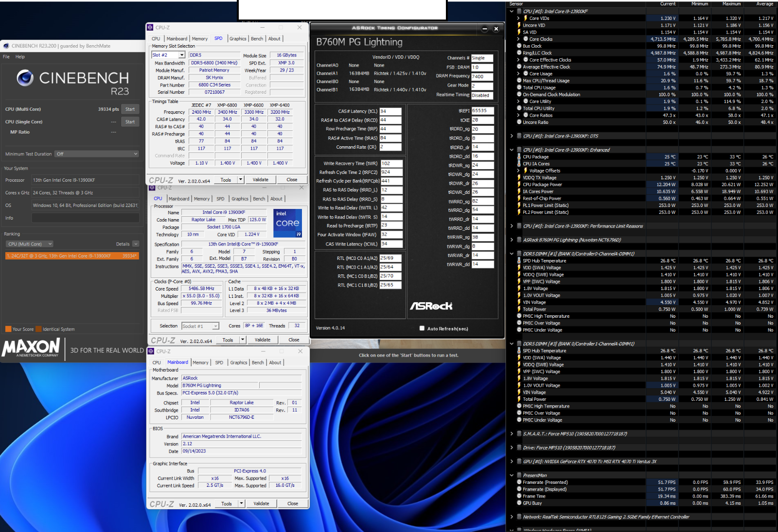Click the CAS# Latency (tCL) value field
This screenshot has height=532, width=778.
[390, 111]
